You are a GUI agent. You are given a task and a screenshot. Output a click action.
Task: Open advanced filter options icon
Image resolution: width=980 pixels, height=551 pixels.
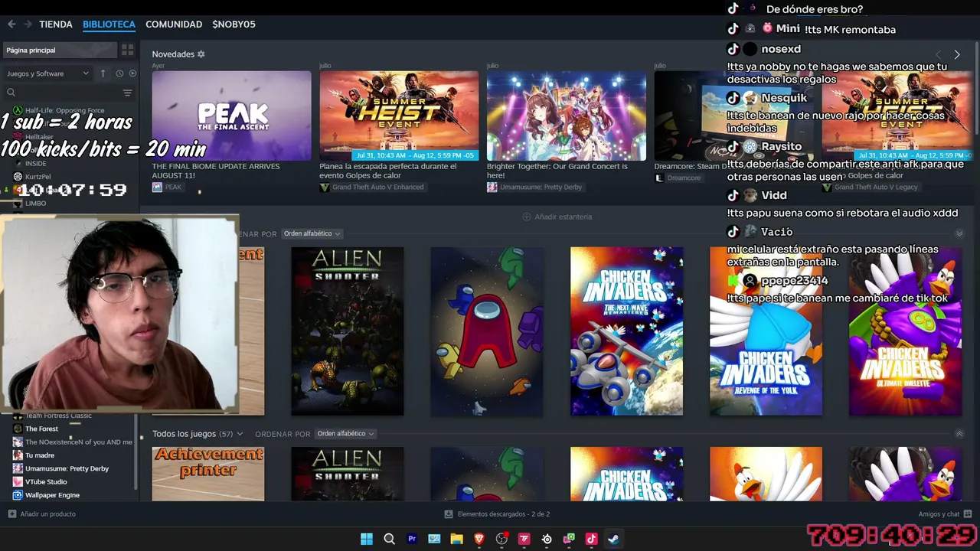[x=128, y=93]
